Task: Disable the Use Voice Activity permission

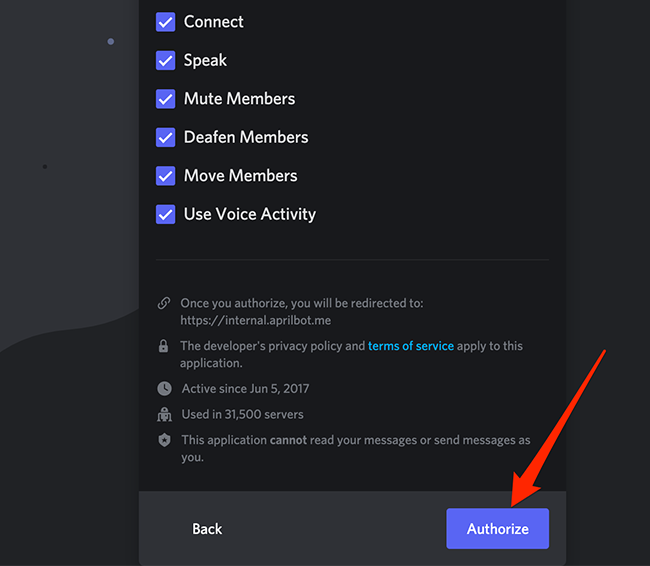Action: point(166,214)
